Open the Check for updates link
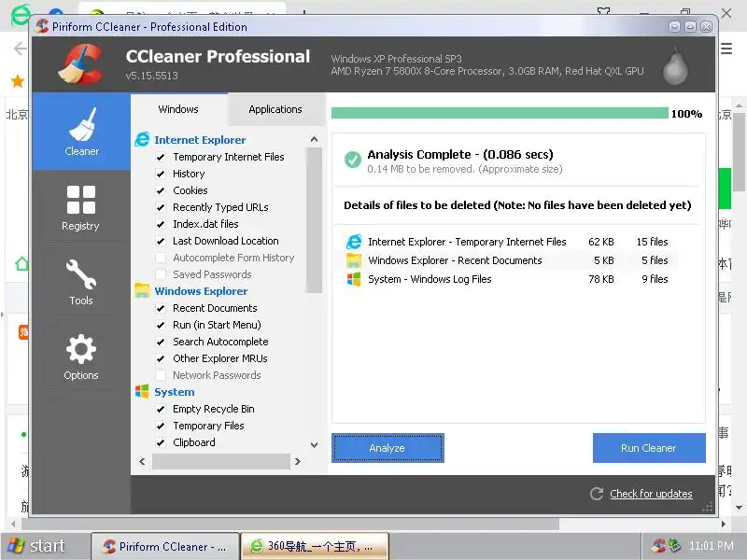This screenshot has width=747, height=560. pyautogui.click(x=651, y=494)
